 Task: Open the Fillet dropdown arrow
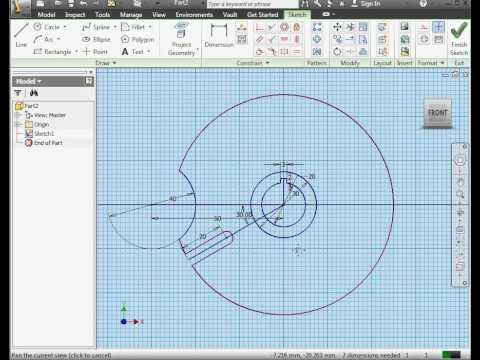tap(150, 27)
